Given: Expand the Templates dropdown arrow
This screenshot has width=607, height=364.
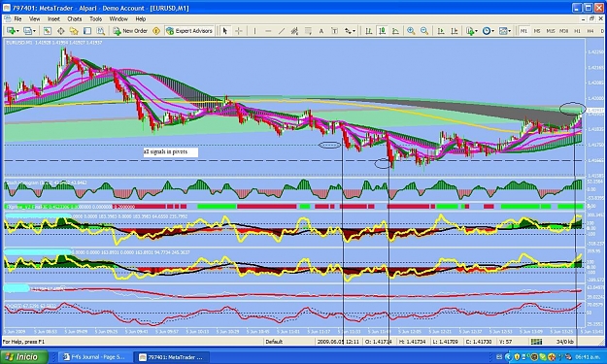Looking at the screenshot, I should tap(510, 31).
